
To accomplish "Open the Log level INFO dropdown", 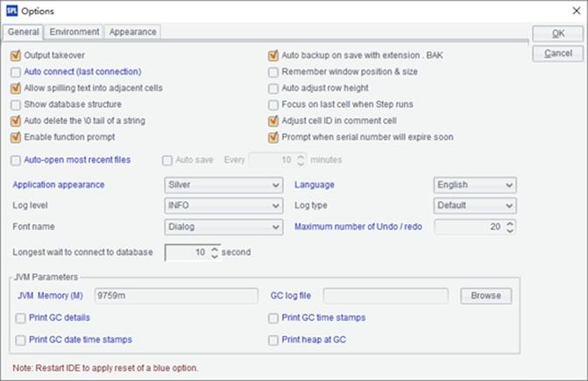I will [223, 206].
